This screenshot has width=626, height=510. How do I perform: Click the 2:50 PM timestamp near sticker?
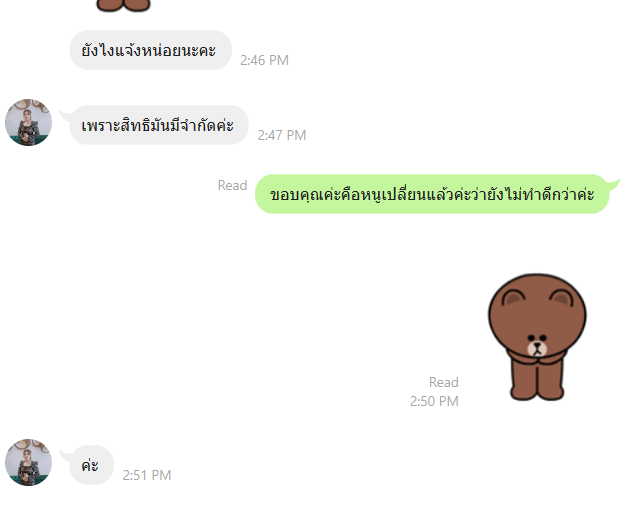[434, 401]
